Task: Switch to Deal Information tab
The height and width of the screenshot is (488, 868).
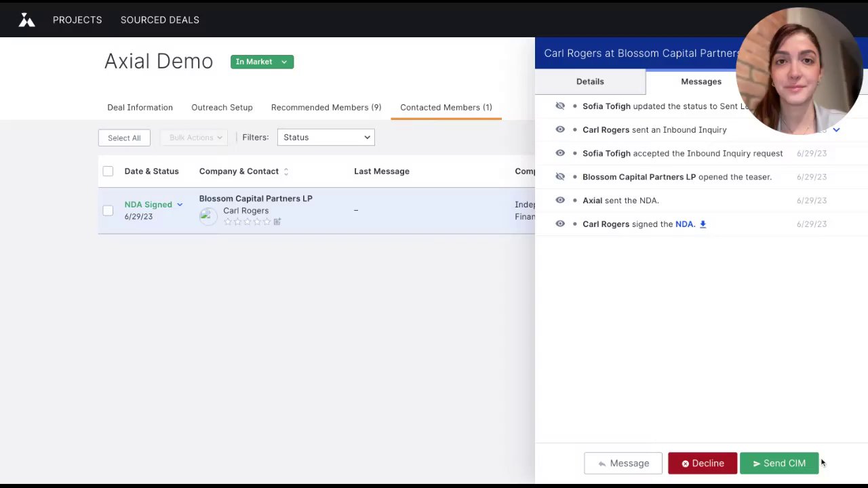Action: click(140, 107)
